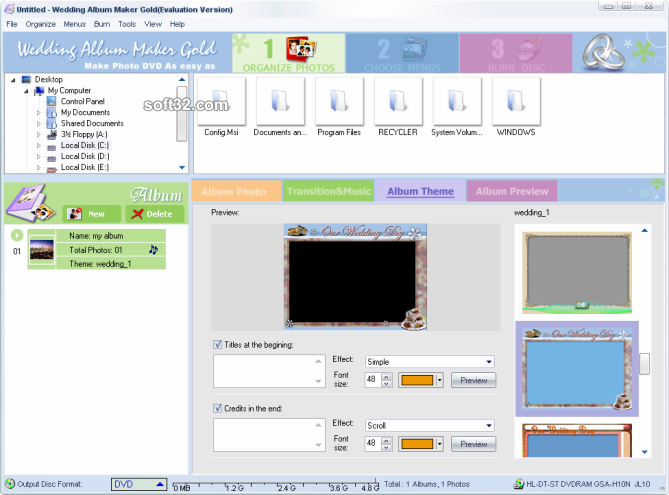This screenshot has width=669, height=495.
Task: Click the album book icon in Album panel
Action: tap(31, 204)
